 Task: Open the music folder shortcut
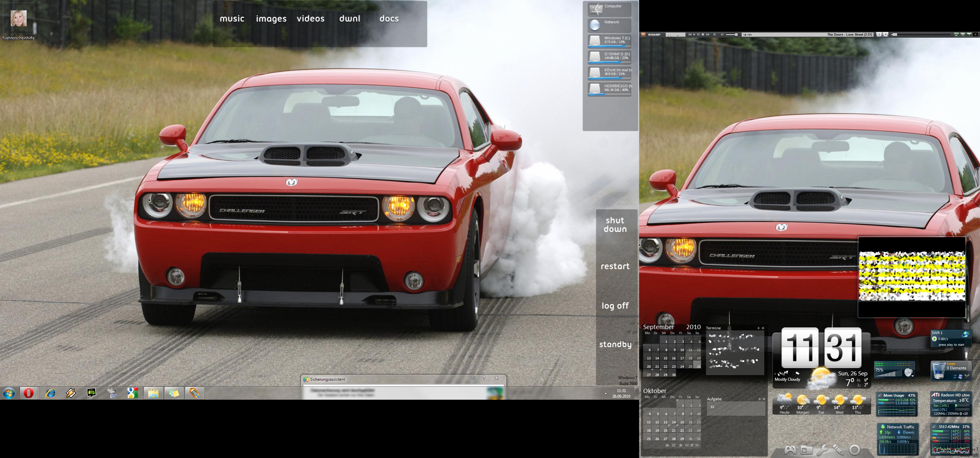click(232, 19)
